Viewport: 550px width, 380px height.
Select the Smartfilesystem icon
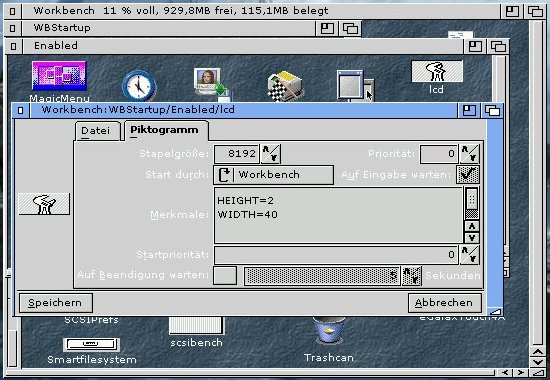coord(91,344)
